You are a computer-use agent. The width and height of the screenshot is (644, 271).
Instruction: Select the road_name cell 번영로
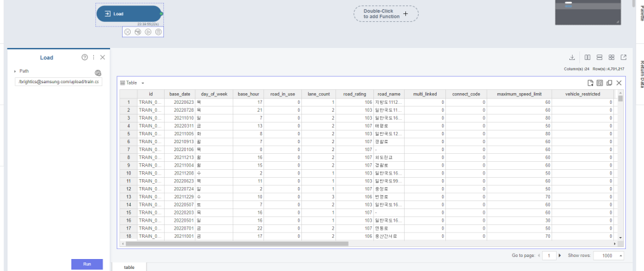click(x=389, y=197)
